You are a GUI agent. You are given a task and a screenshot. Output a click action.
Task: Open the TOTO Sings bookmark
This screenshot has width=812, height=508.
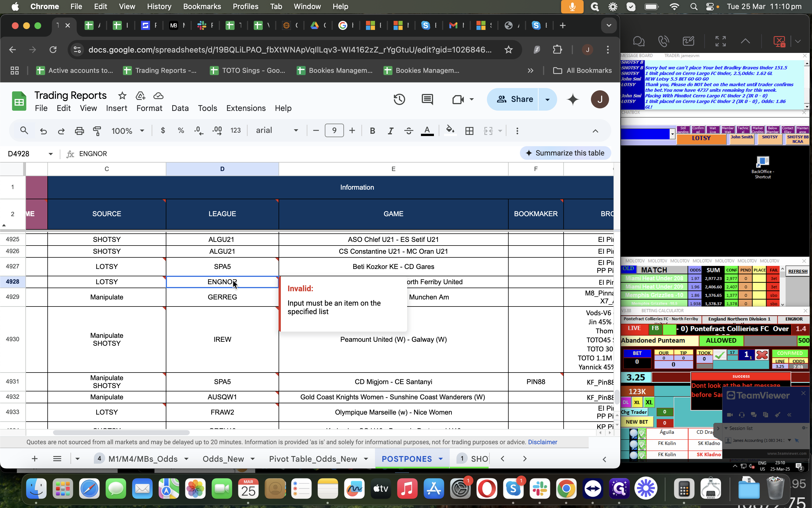tap(248, 71)
